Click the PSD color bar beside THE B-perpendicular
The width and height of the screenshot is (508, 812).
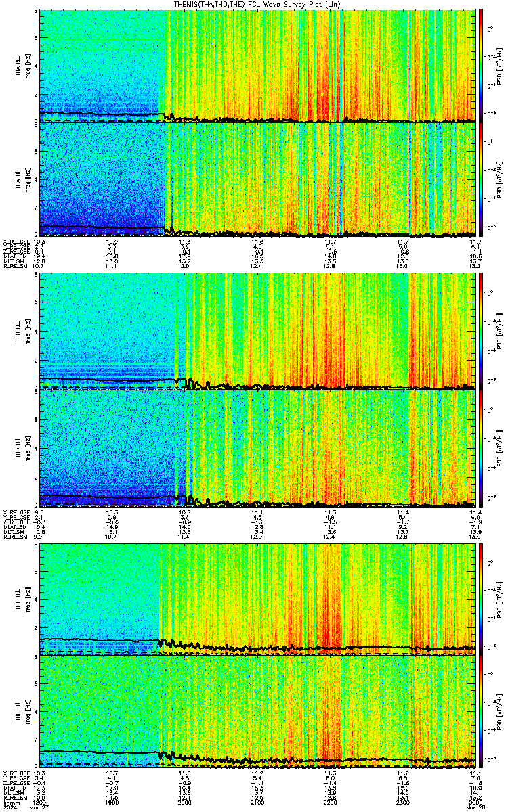click(481, 599)
